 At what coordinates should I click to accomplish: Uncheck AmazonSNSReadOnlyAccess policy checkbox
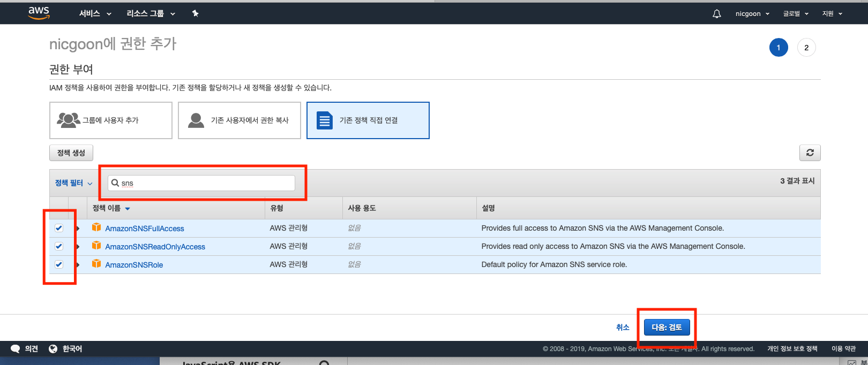[x=59, y=246]
